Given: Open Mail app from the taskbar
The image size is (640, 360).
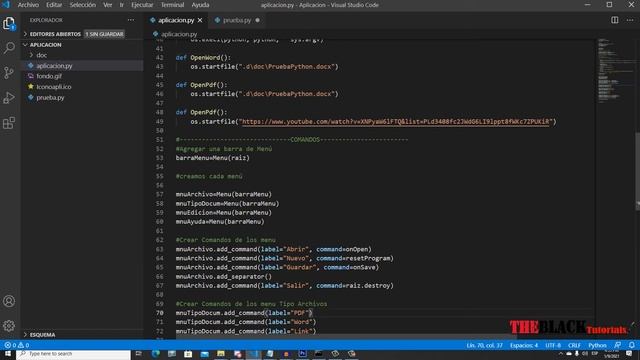Looking at the screenshot, I should pyautogui.click(x=204, y=354).
